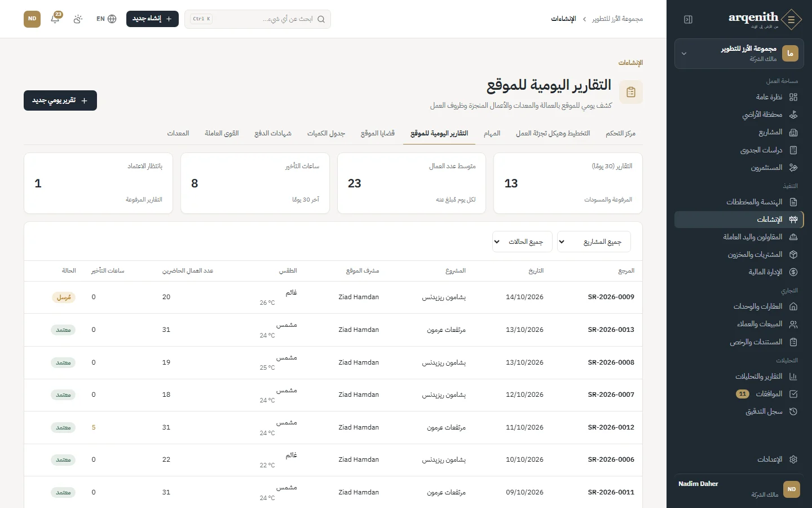Click التقارير (30 يومًا) stat card
The width and height of the screenshot is (812, 508).
click(x=568, y=183)
